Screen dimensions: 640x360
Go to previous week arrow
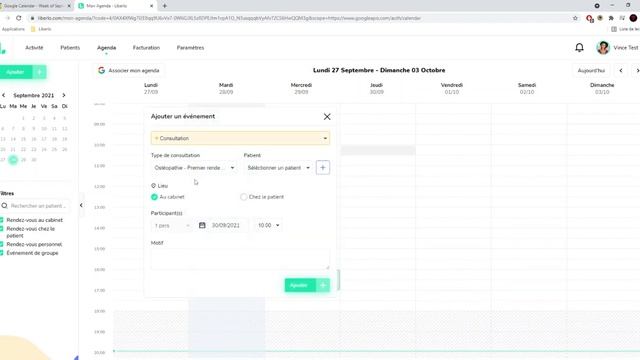coord(621,70)
